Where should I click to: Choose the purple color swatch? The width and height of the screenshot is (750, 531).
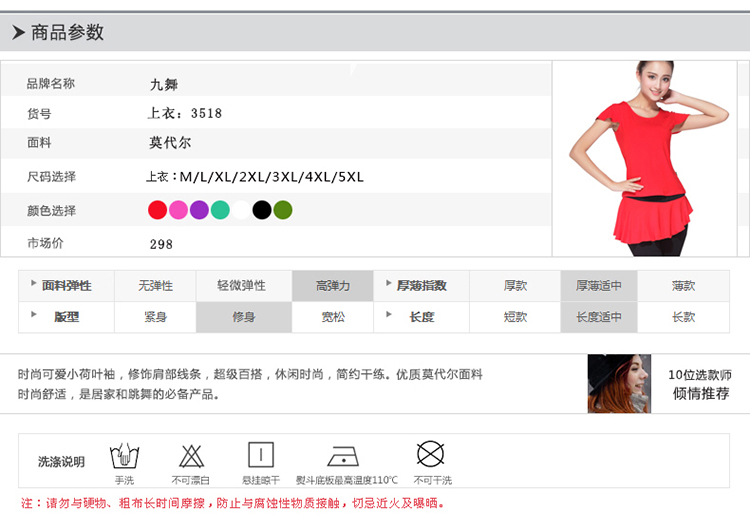click(x=199, y=210)
